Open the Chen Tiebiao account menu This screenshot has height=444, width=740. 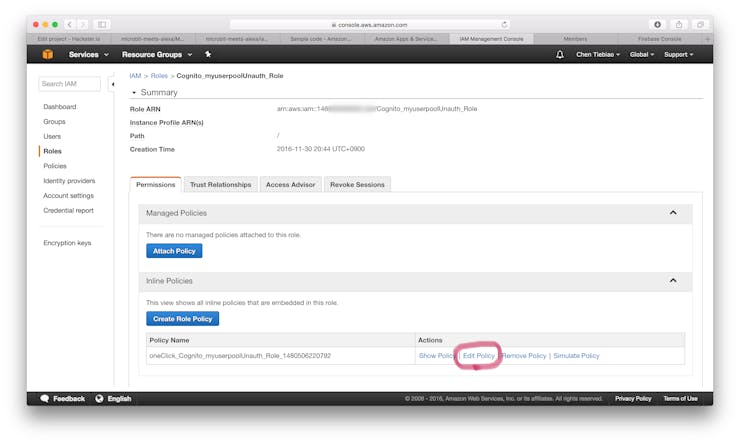pos(597,55)
